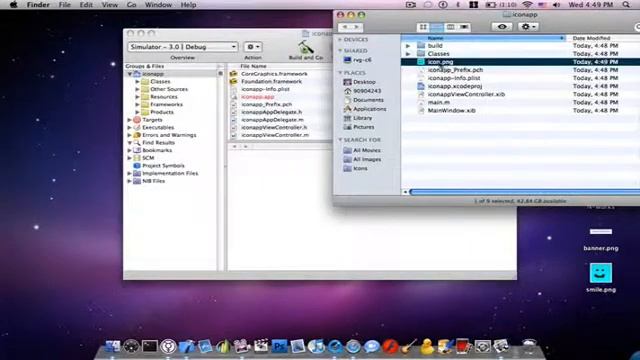Viewport: 640px width, 360px height.
Task: Select smile.png on the desktop
Action: (601, 278)
